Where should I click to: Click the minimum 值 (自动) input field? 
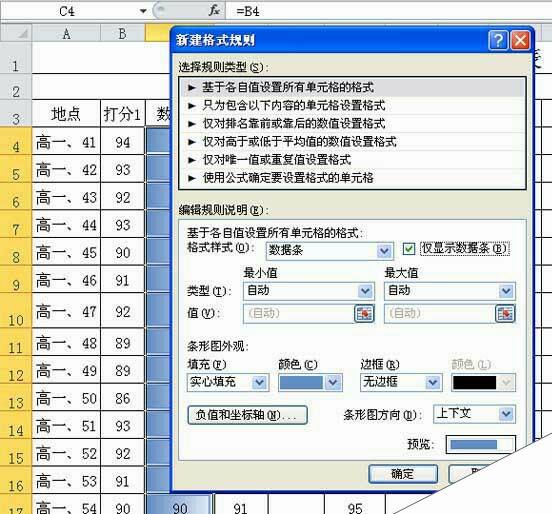pos(299,313)
